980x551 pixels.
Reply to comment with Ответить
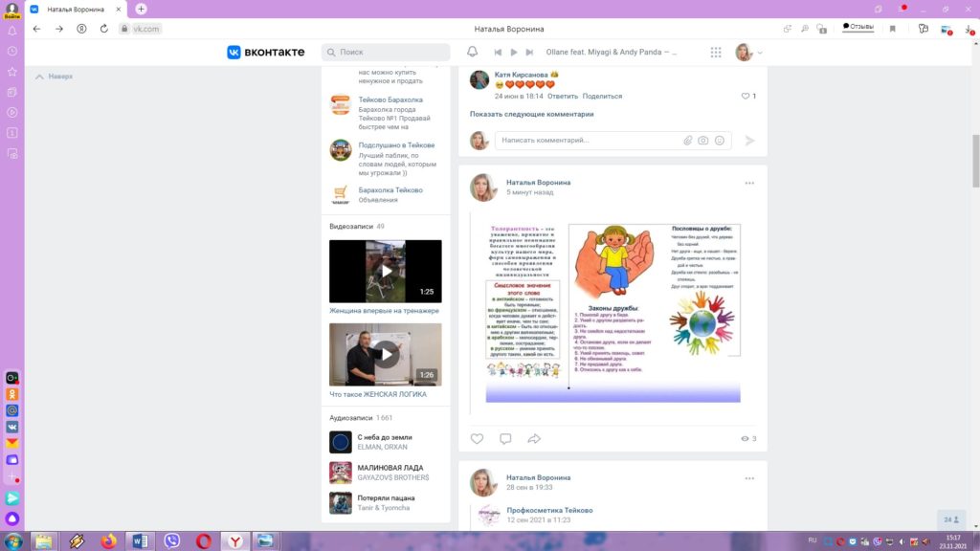pyautogui.click(x=563, y=97)
